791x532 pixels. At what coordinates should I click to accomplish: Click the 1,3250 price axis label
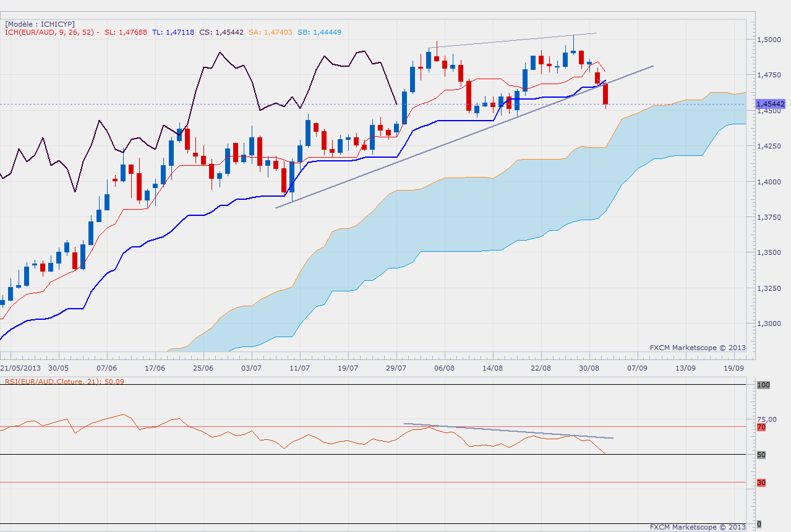(x=768, y=288)
